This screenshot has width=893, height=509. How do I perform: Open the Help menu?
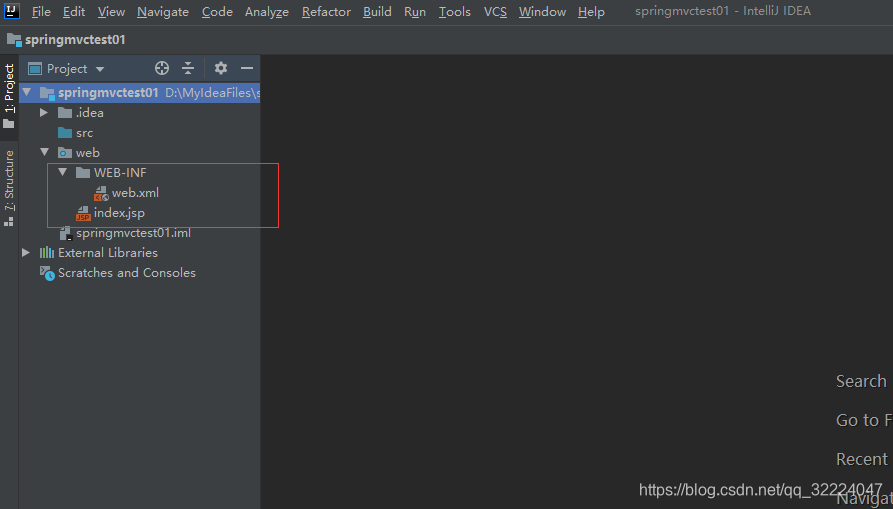(x=591, y=11)
